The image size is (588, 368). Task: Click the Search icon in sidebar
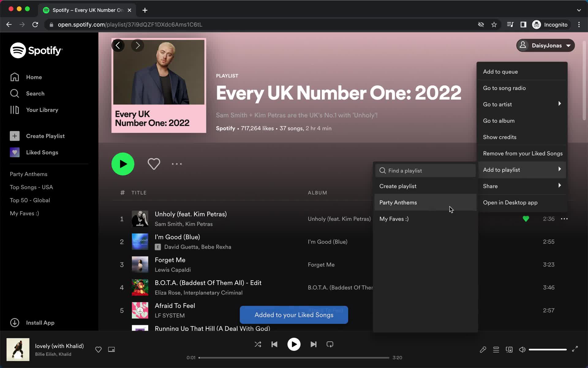[14, 93]
